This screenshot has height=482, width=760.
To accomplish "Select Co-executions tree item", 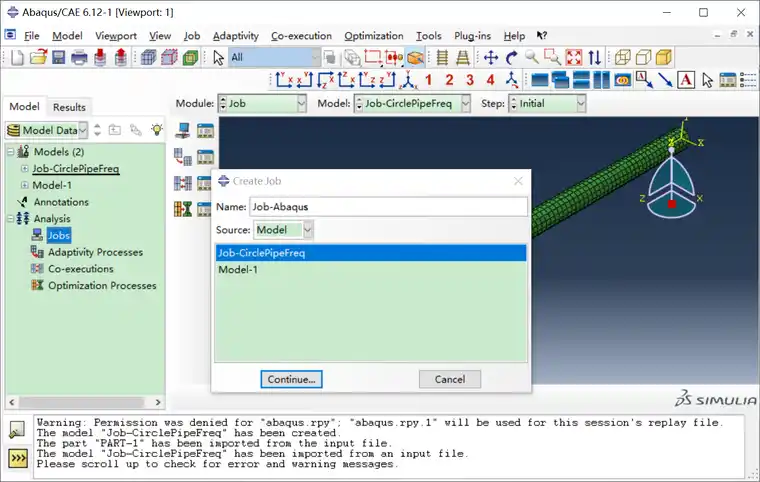I will coord(80,269).
